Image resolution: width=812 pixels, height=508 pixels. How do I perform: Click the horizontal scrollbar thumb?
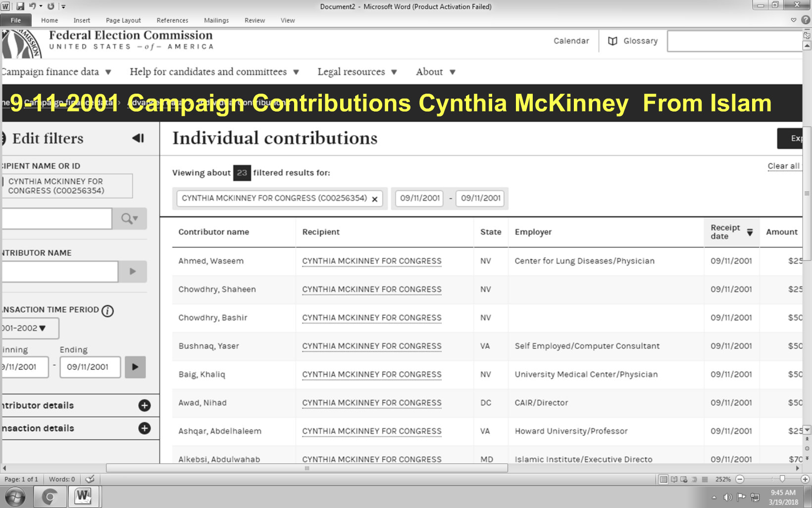click(307, 468)
